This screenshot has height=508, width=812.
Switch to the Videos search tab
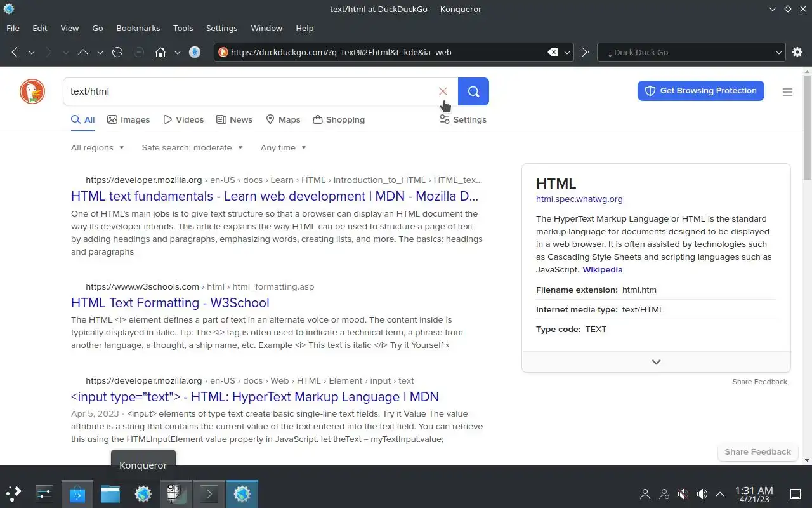click(183, 119)
